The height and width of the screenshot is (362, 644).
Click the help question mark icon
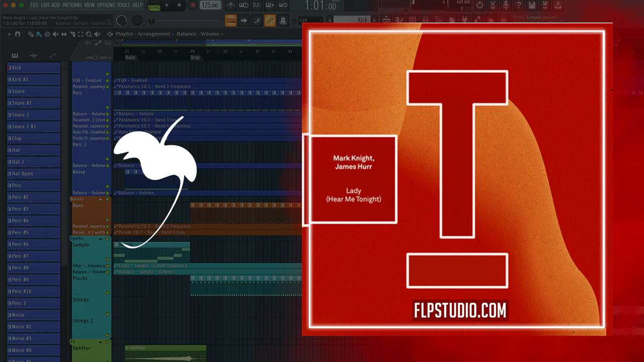[x=519, y=6]
